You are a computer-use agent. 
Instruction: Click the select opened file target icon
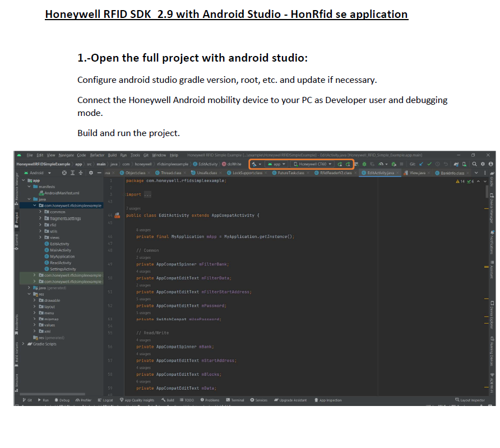(64, 173)
